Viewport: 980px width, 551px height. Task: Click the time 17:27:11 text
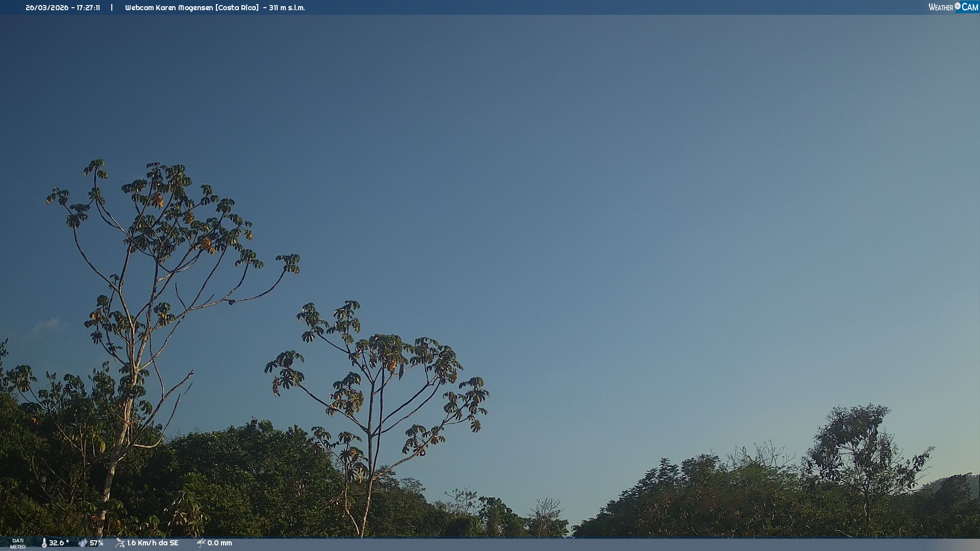[x=88, y=8]
